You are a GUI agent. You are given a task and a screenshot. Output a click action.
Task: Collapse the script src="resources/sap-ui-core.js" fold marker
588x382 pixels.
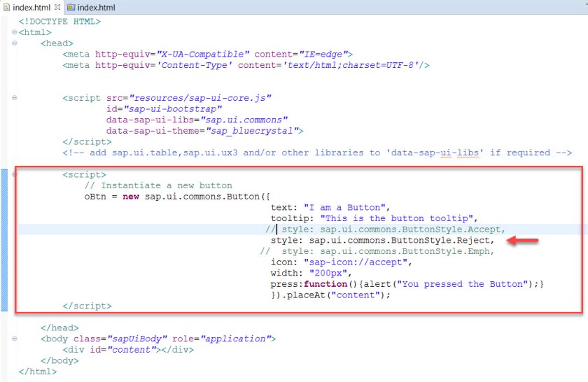coord(14,98)
